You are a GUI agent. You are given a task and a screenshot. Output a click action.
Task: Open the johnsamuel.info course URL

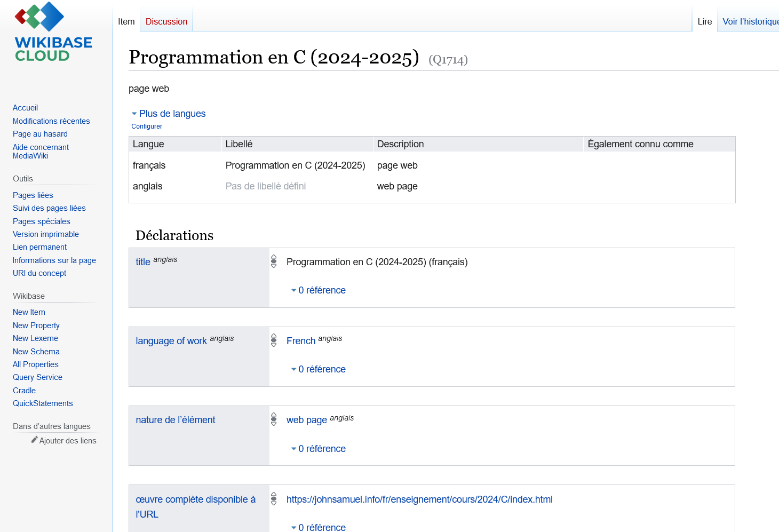point(419,499)
